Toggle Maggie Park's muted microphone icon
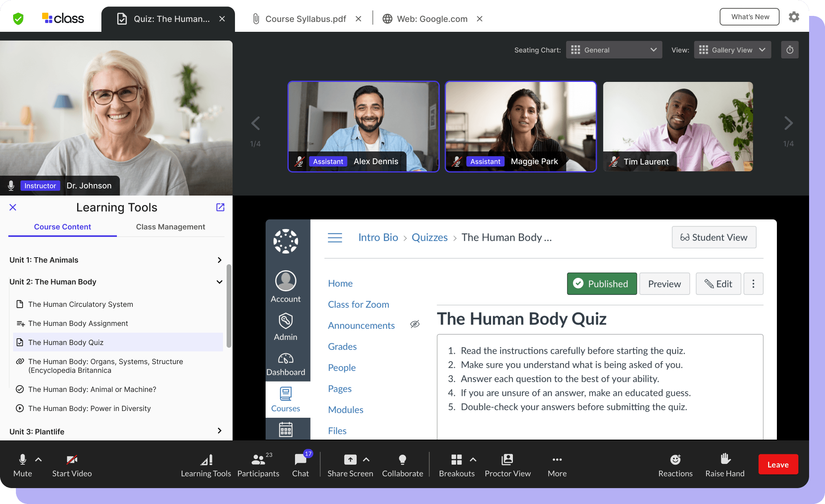 click(457, 161)
